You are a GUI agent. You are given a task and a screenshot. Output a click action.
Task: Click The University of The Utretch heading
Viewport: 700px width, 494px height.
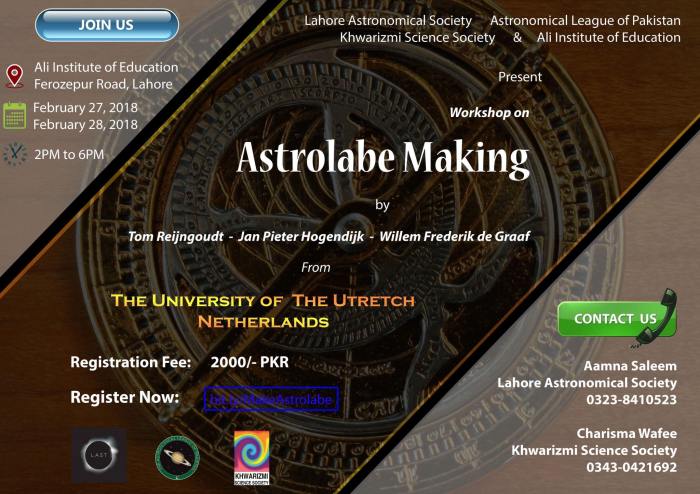263,300
